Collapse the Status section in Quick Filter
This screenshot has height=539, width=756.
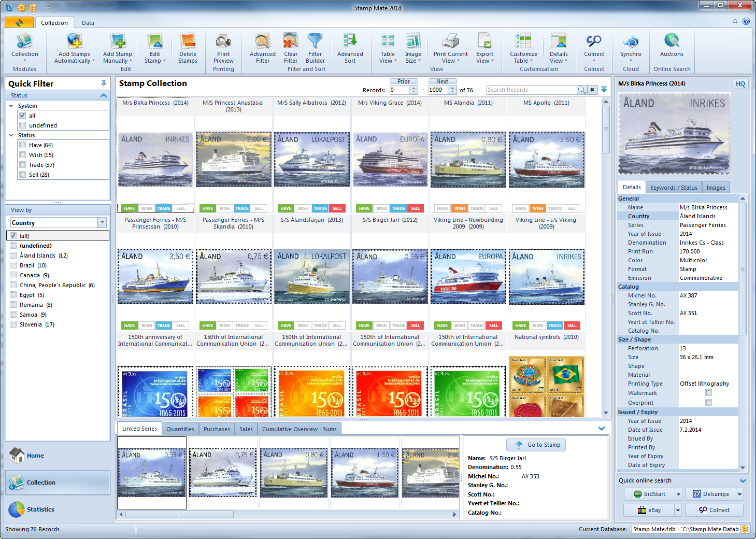(x=104, y=95)
